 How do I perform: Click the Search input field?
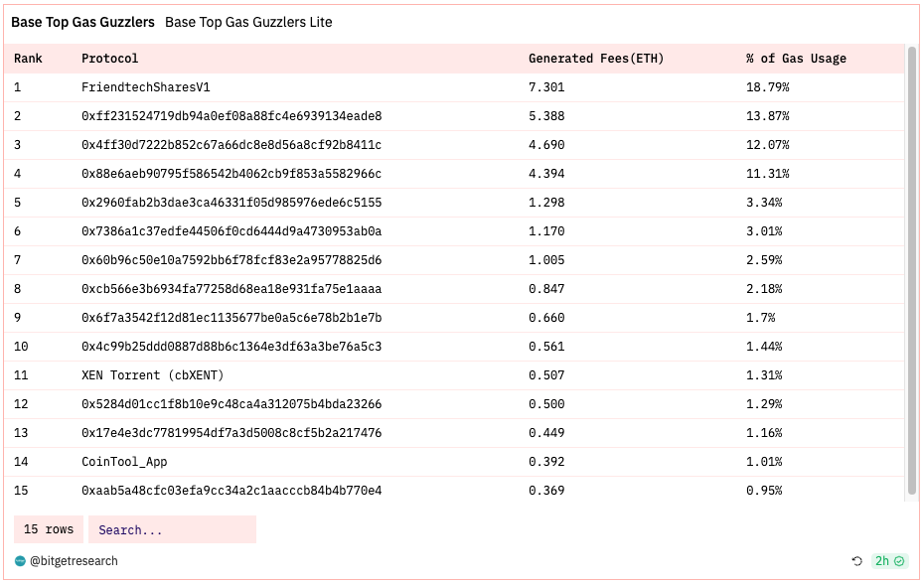pyautogui.click(x=172, y=529)
